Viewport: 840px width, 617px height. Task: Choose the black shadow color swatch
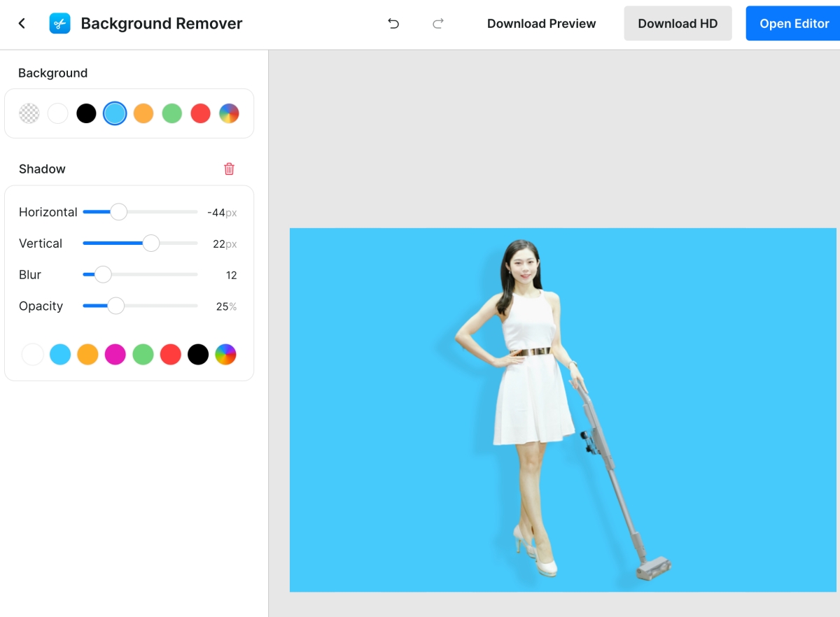[x=198, y=355]
